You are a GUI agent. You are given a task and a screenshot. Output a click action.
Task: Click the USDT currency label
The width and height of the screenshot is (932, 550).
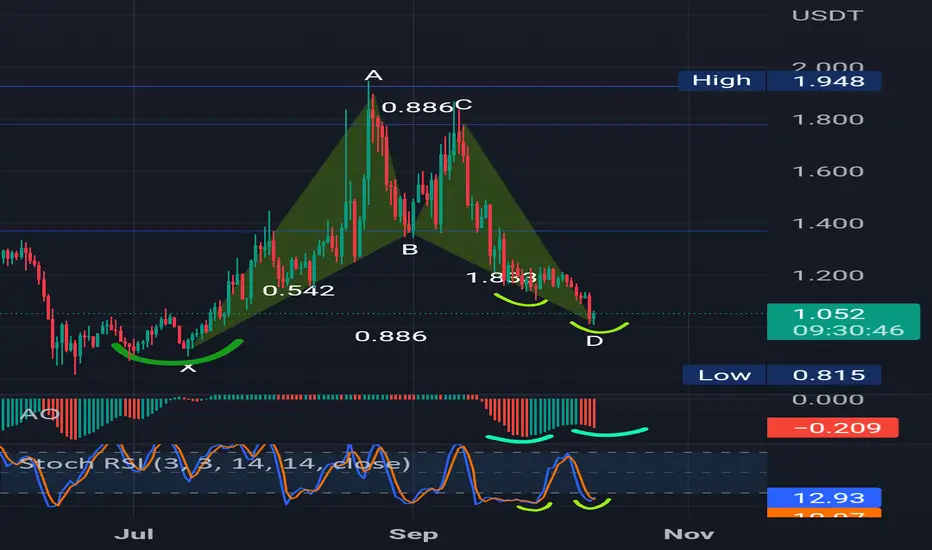click(827, 15)
